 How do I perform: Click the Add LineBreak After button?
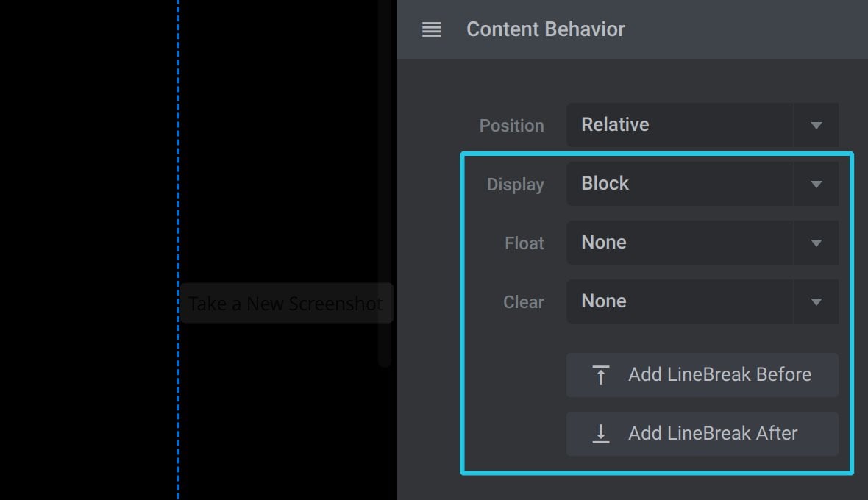tap(702, 434)
